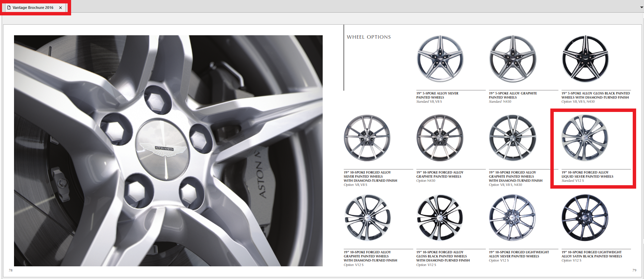The image size is (644, 279).
Task: Open the tab list dropdown arrow
Action: click(641, 7)
